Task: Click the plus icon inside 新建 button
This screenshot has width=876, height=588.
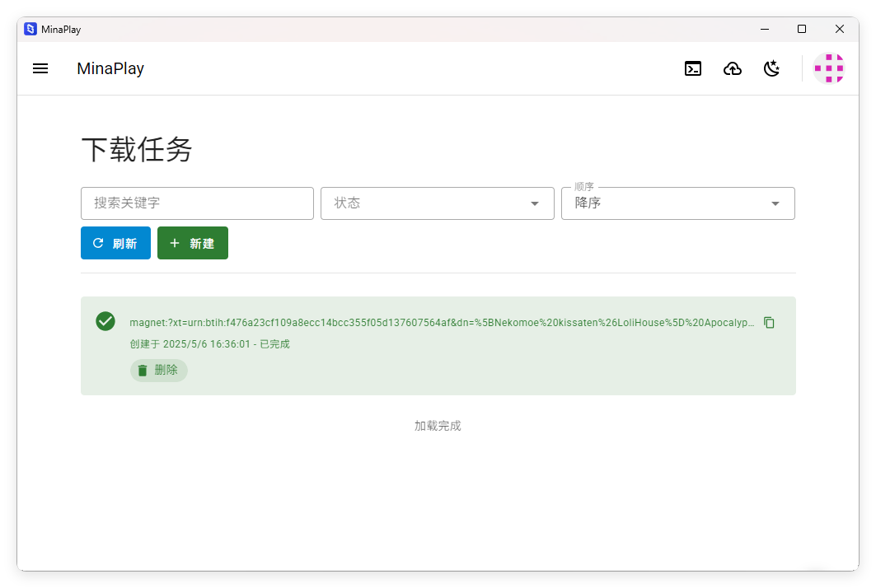Action: pyautogui.click(x=174, y=242)
